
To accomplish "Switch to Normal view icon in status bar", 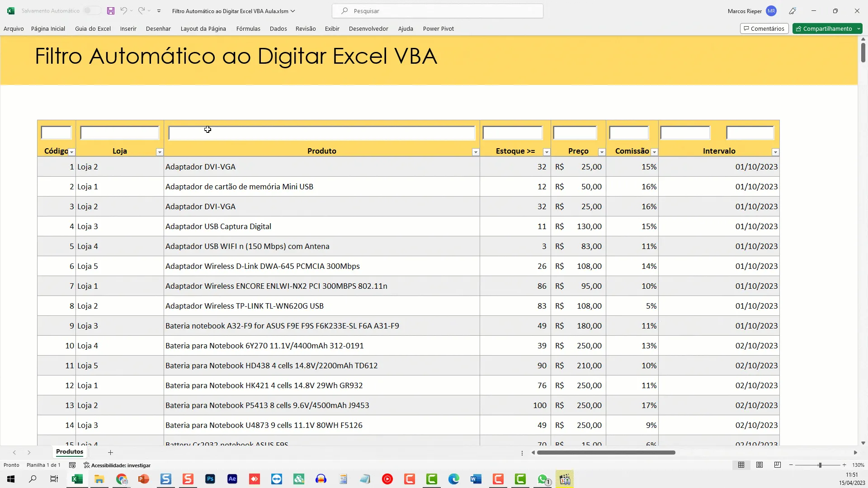I will point(741,465).
